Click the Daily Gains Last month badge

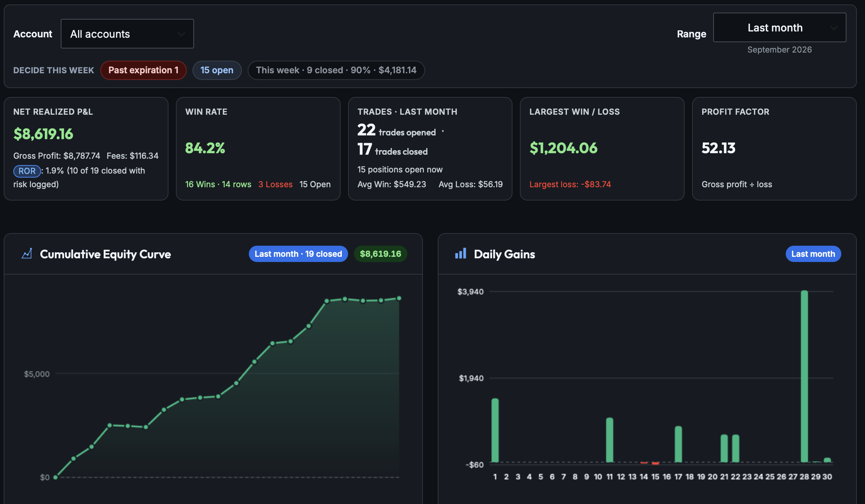813,254
